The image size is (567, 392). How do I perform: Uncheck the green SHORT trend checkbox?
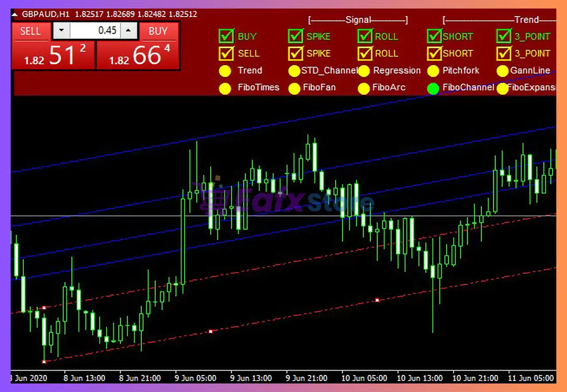coord(434,36)
